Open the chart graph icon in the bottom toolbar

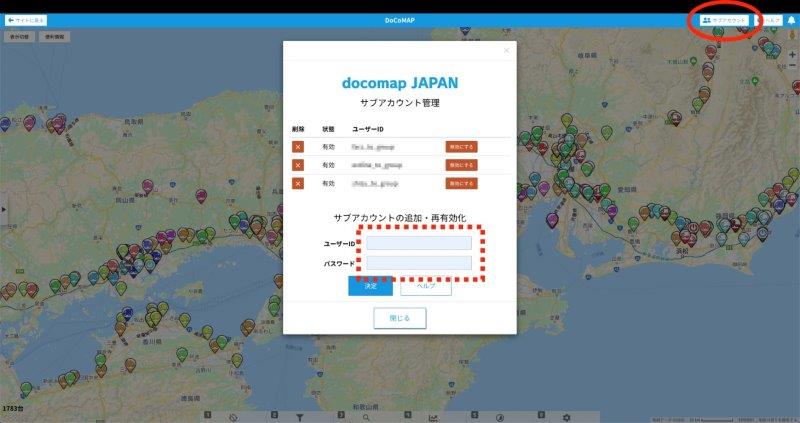(433, 418)
